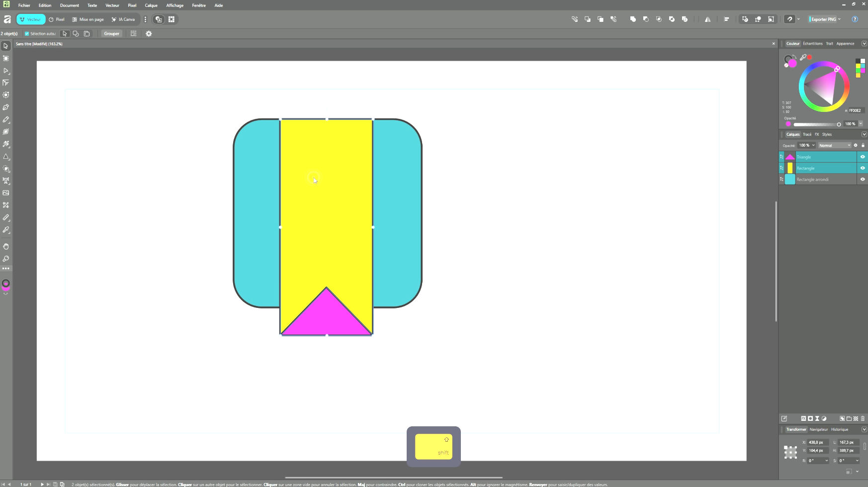Click the Grouper button
The height and width of the screenshot is (487, 868).
coord(111,34)
